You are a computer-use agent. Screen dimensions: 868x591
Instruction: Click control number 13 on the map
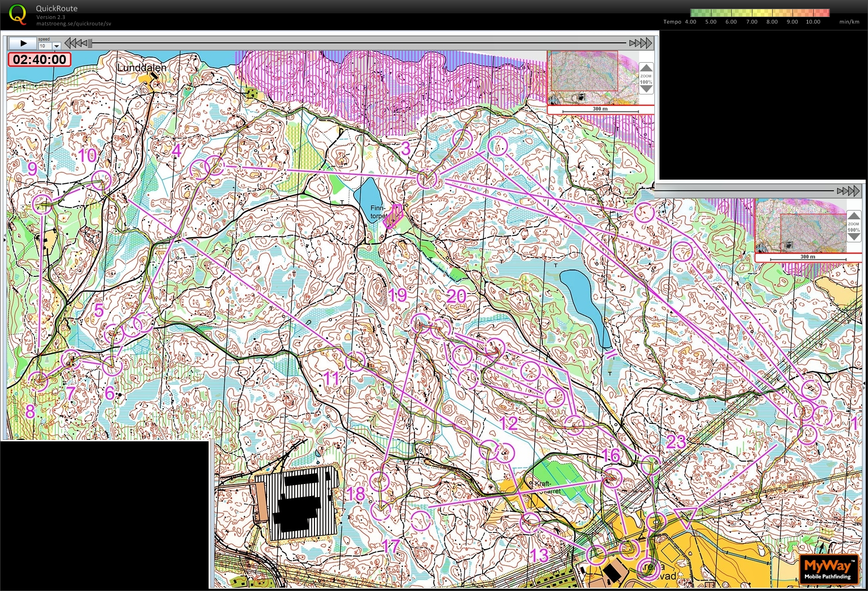539,556
